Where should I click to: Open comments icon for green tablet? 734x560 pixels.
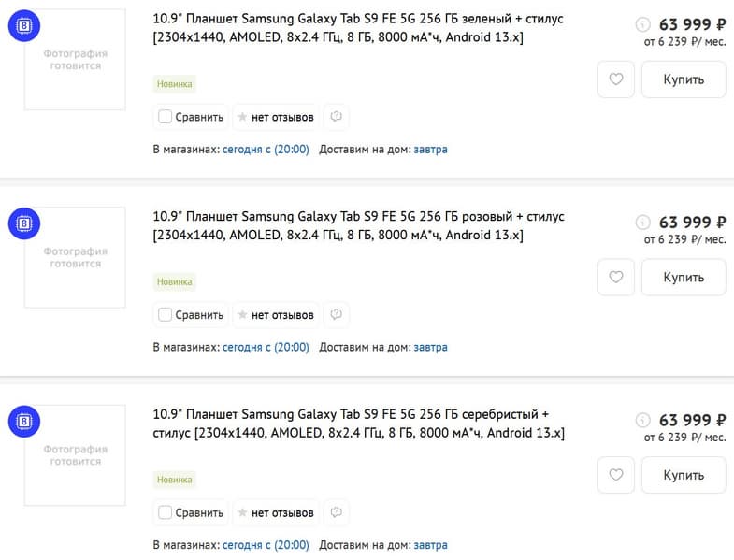[336, 117]
